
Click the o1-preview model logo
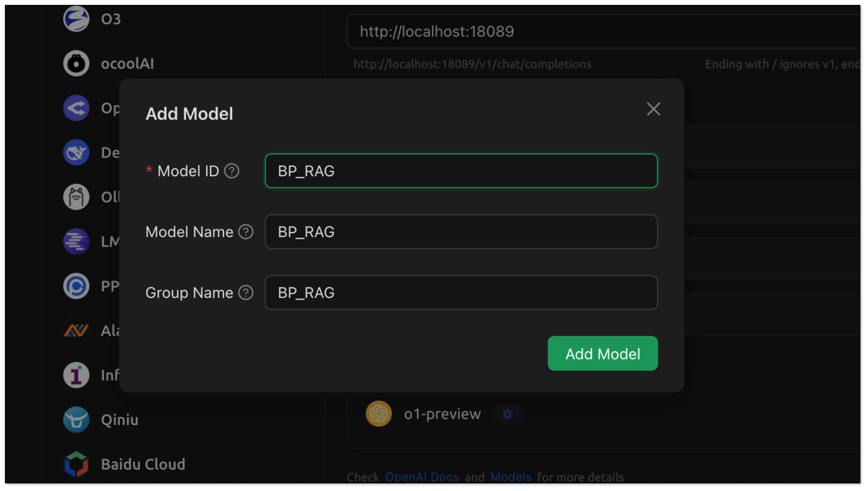pos(379,414)
